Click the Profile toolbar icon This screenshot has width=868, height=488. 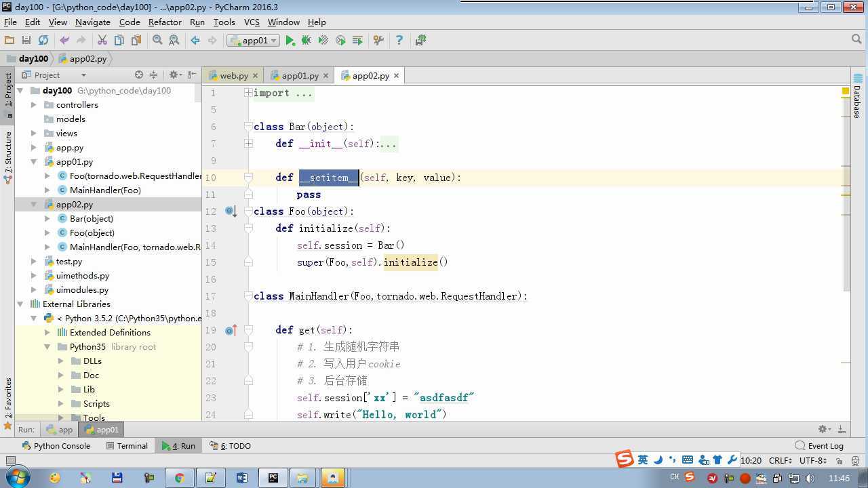[340, 41]
